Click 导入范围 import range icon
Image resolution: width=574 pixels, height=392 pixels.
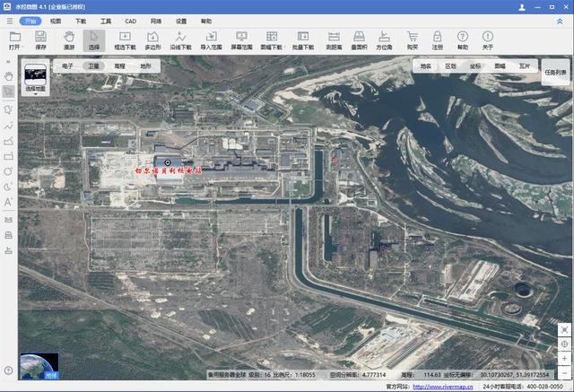[212, 40]
